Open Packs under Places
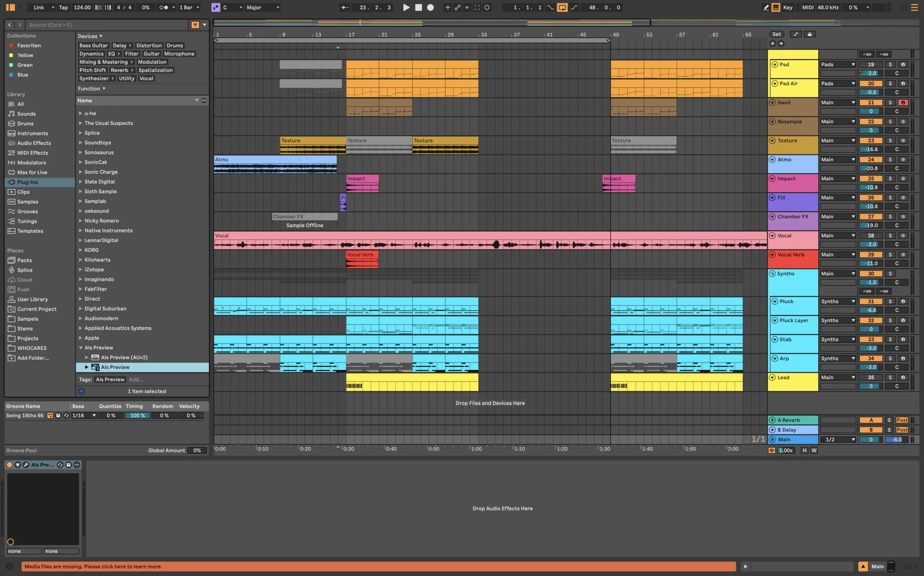924x576 pixels. point(24,260)
